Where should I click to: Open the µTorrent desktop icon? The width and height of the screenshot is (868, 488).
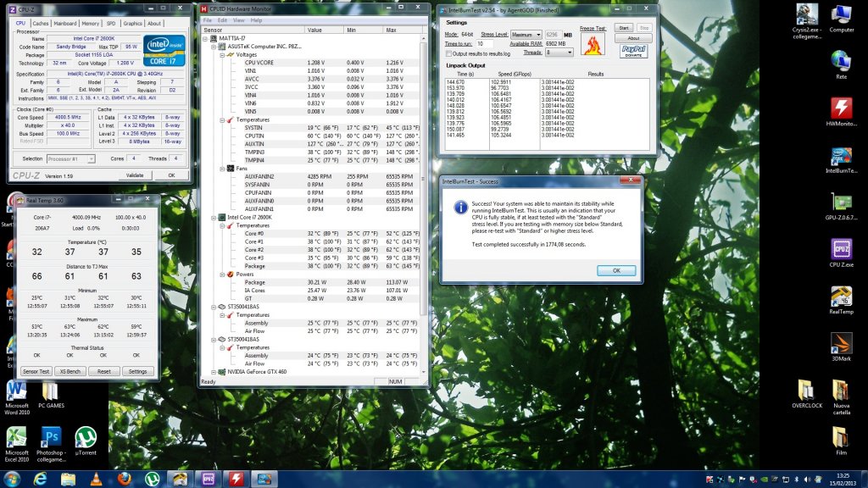(86, 441)
